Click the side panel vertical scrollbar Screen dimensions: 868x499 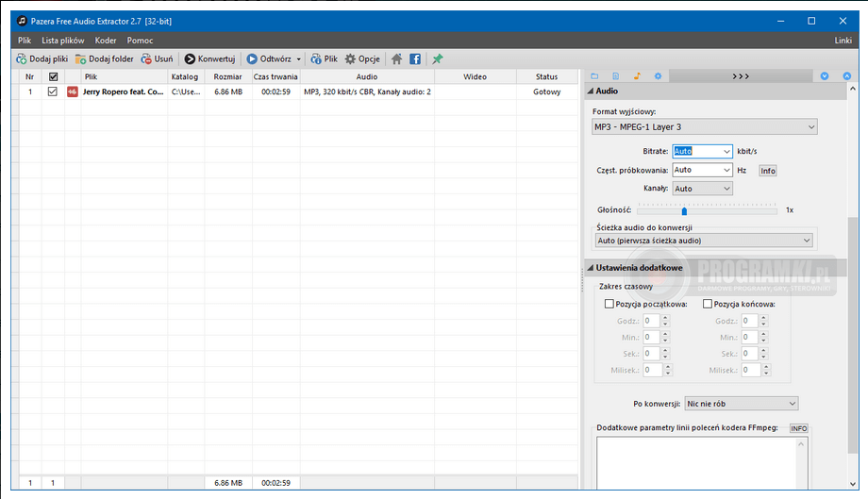coord(853,337)
